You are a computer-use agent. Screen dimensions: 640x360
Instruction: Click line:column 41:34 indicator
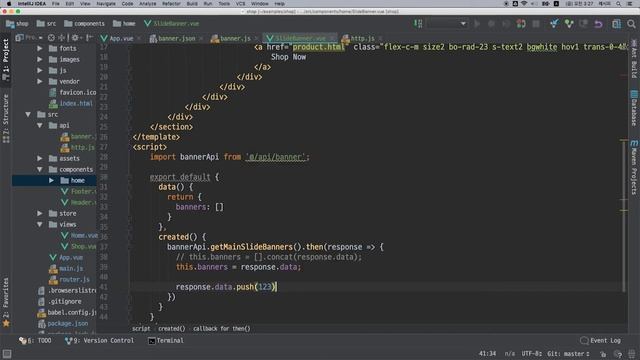pyautogui.click(x=487, y=354)
